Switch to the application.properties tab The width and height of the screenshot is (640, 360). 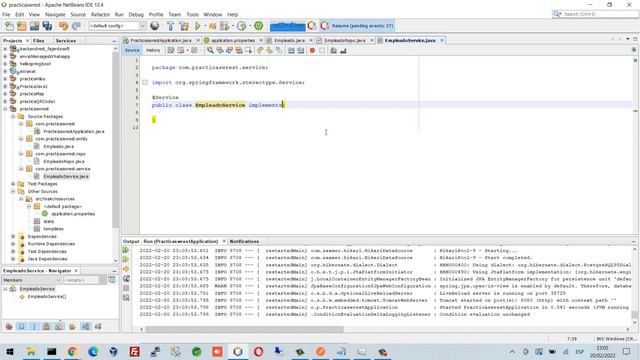pyautogui.click(x=233, y=40)
